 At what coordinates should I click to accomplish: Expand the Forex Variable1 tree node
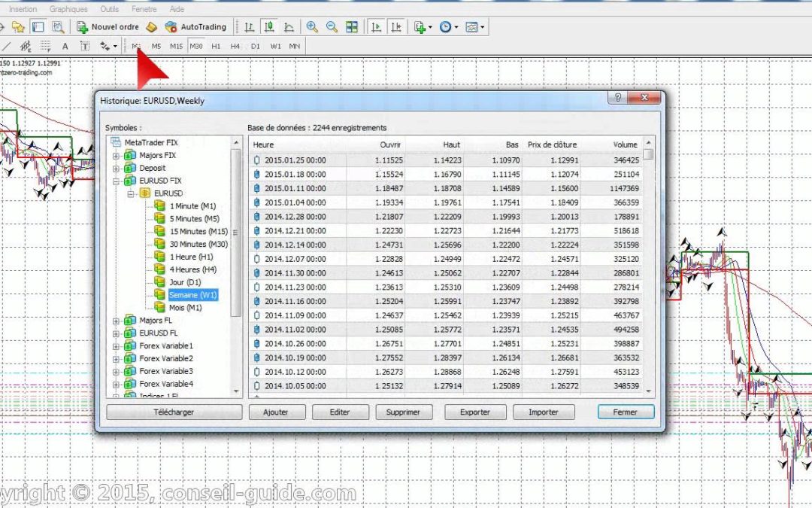point(117,346)
